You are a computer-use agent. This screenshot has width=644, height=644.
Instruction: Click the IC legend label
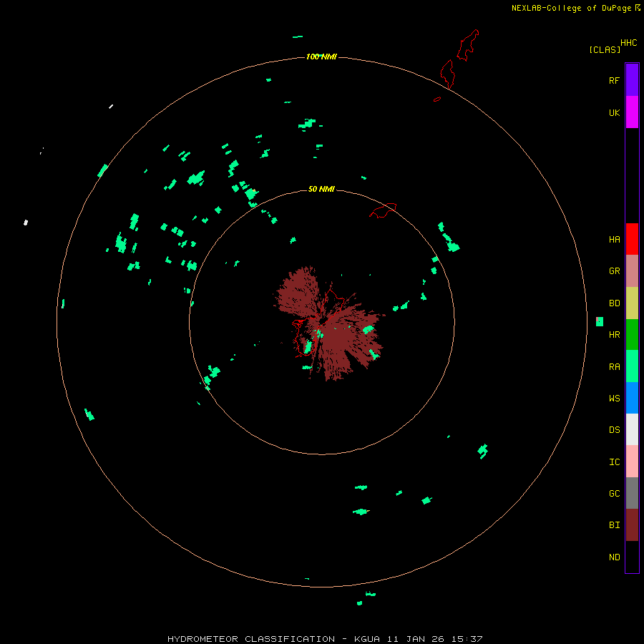[614, 462]
